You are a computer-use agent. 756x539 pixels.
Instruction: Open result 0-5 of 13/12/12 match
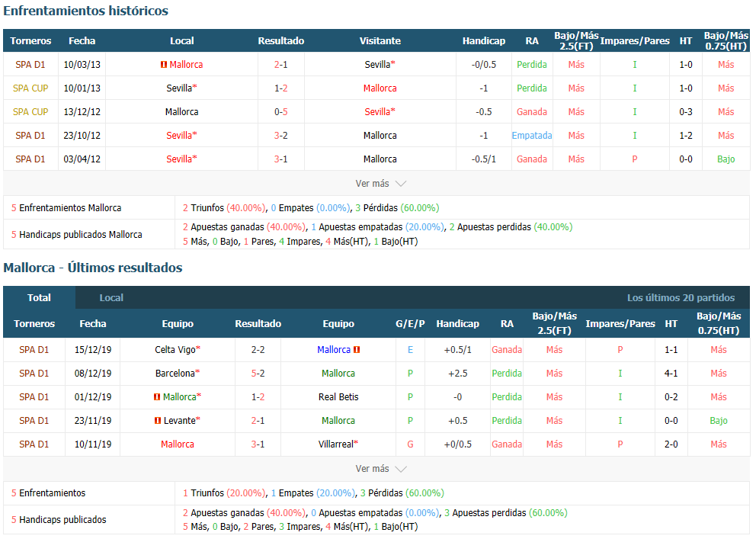pos(280,112)
